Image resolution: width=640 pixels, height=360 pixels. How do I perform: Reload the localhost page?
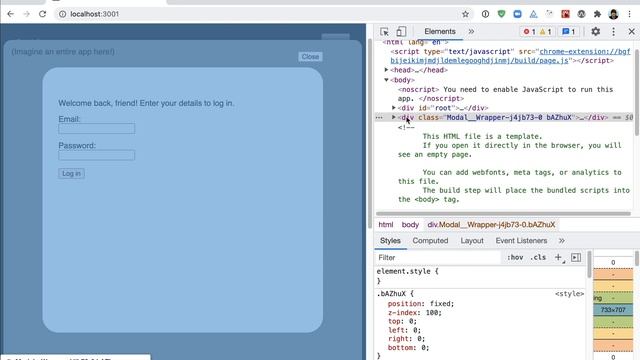click(42, 14)
